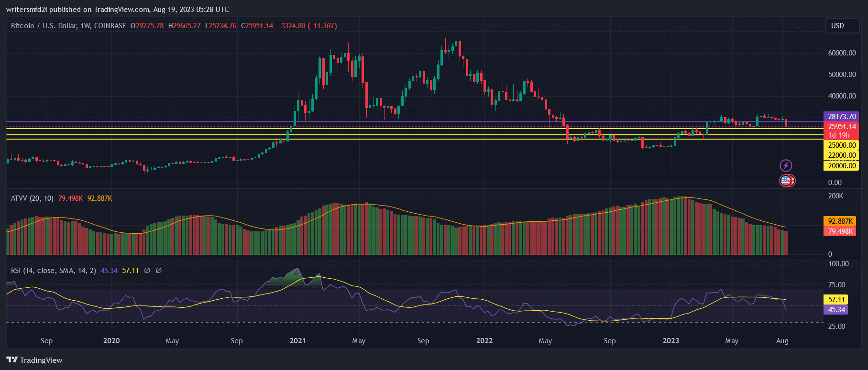Click the first ∅ symbol in RSI legend
This screenshot has width=868, height=370.
(x=147, y=271)
